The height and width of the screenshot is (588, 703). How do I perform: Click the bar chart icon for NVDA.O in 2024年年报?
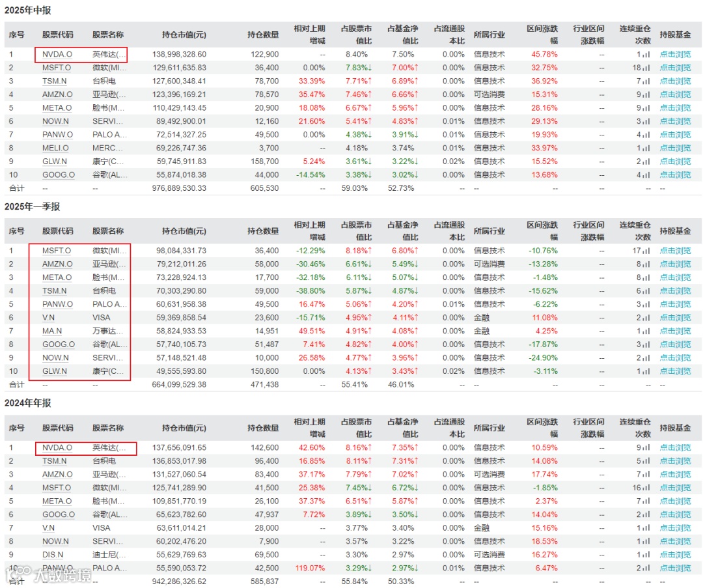646,448
